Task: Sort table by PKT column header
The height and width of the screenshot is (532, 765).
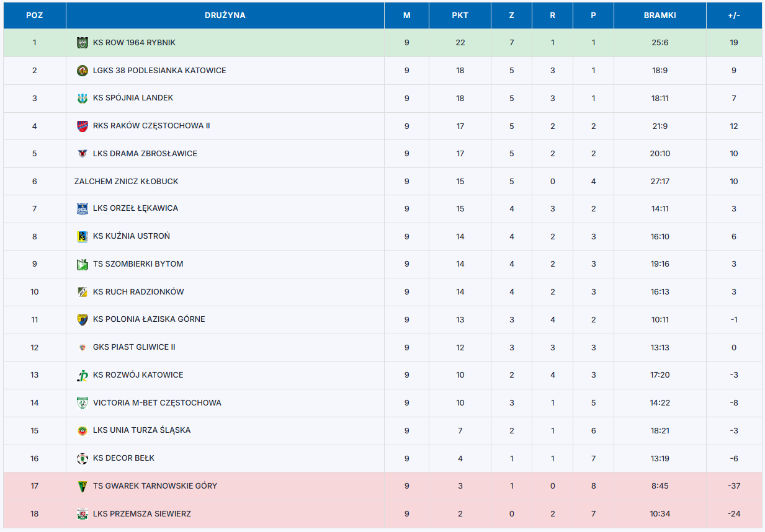Action: coord(460,16)
